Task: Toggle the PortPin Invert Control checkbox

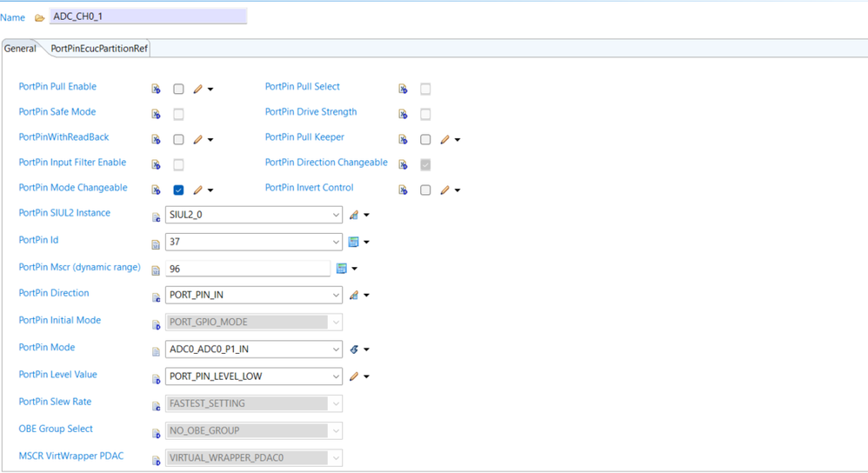Action: point(425,190)
